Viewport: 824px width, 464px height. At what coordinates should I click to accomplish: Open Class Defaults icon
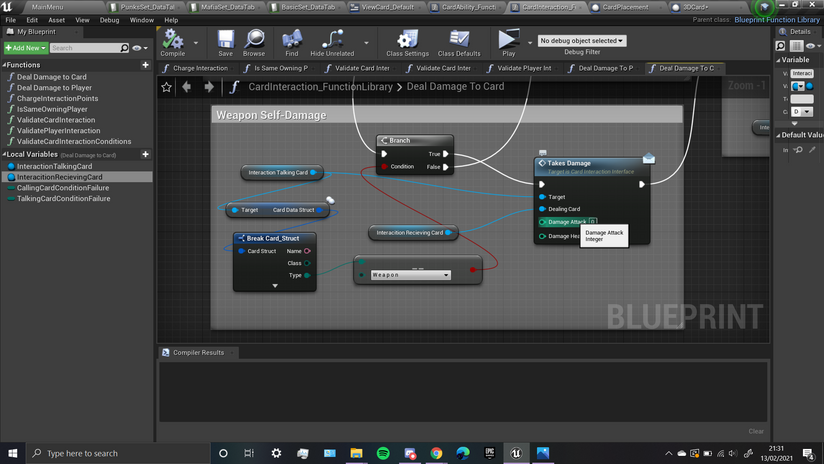pyautogui.click(x=459, y=40)
